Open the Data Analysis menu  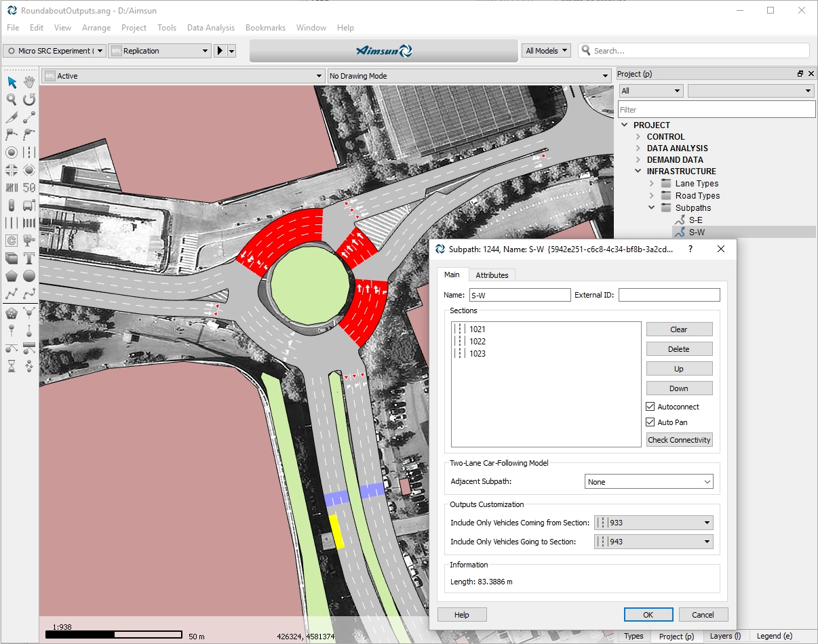[210, 28]
